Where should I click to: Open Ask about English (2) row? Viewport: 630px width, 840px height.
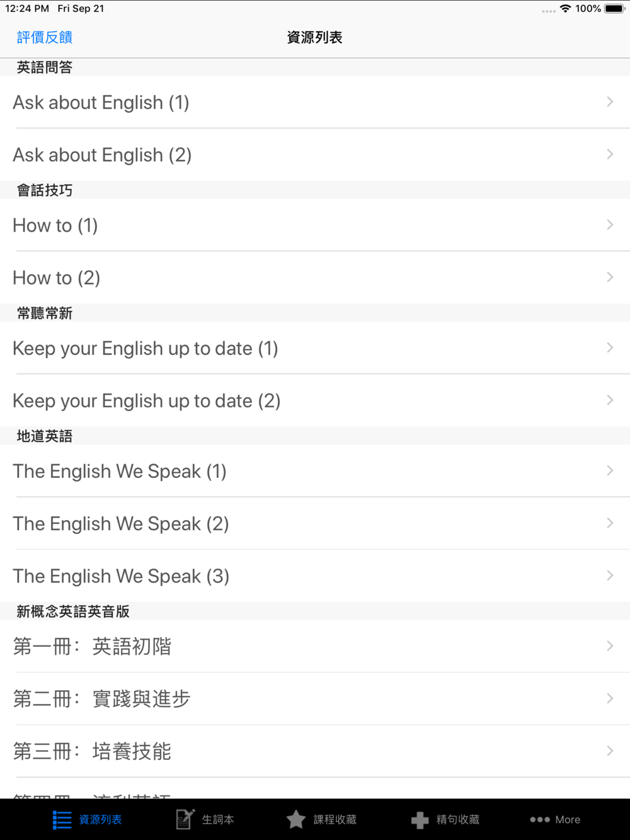(x=102, y=155)
